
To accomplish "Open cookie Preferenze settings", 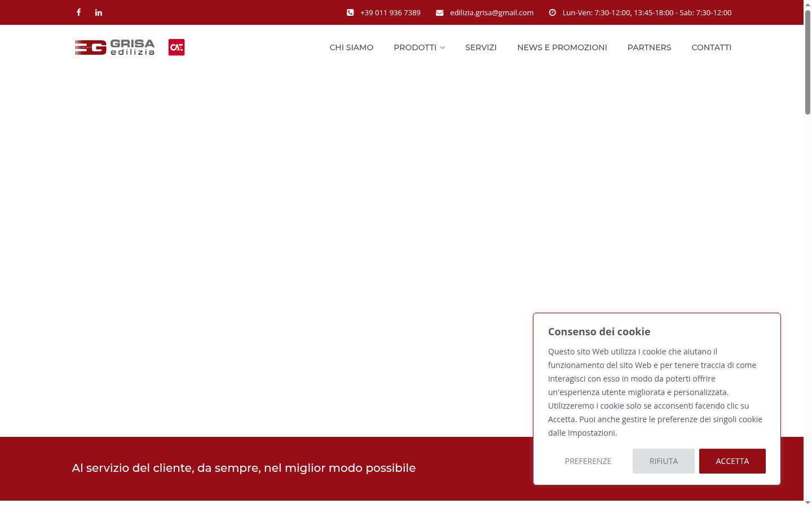I will click(588, 461).
